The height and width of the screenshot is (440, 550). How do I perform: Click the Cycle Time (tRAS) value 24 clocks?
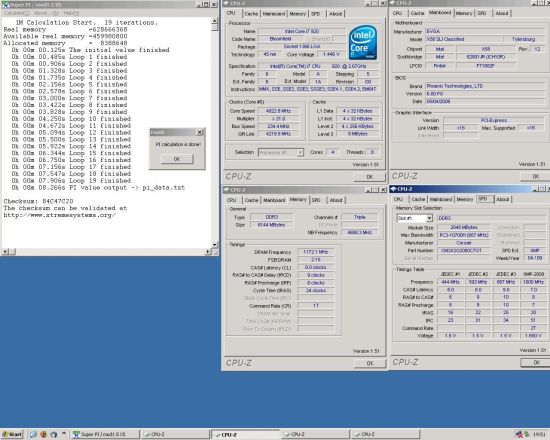pyautogui.click(x=316, y=291)
